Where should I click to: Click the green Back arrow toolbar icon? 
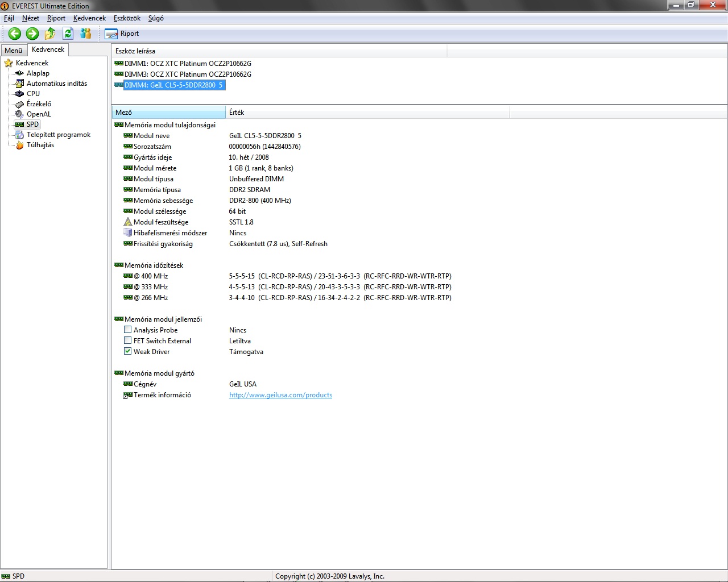(x=15, y=34)
